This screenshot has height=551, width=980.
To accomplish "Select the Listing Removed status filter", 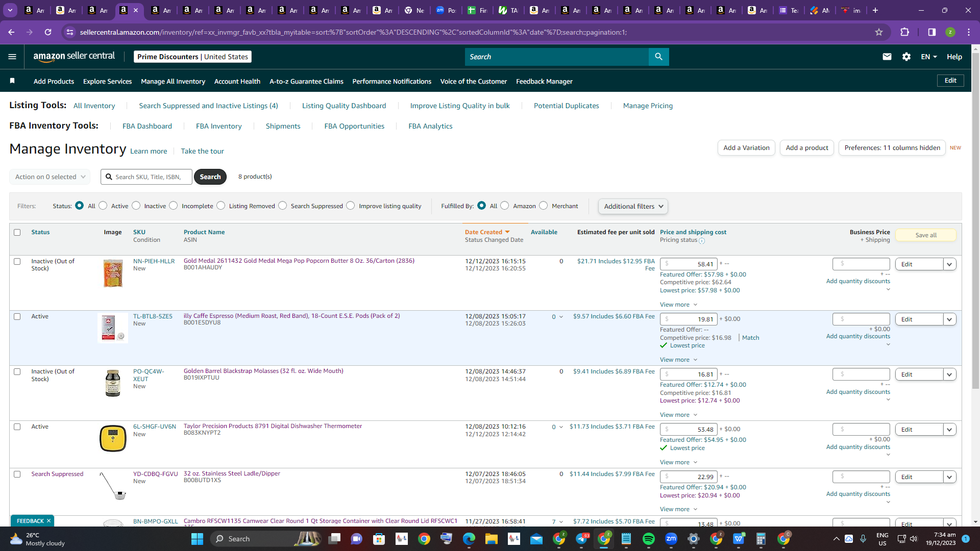I will point(220,206).
